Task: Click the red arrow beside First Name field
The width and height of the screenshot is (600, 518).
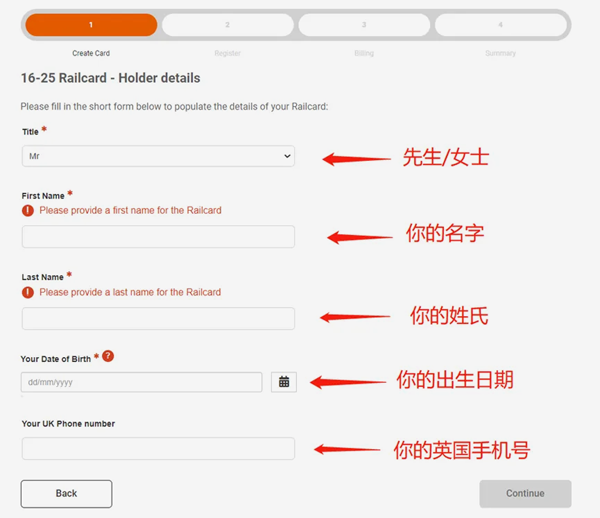Action: click(x=360, y=237)
